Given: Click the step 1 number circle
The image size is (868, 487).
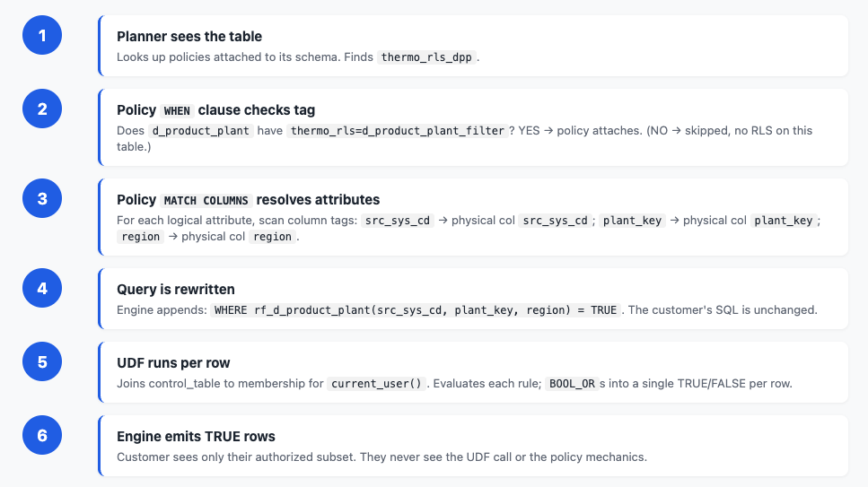Looking at the screenshot, I should point(42,35).
